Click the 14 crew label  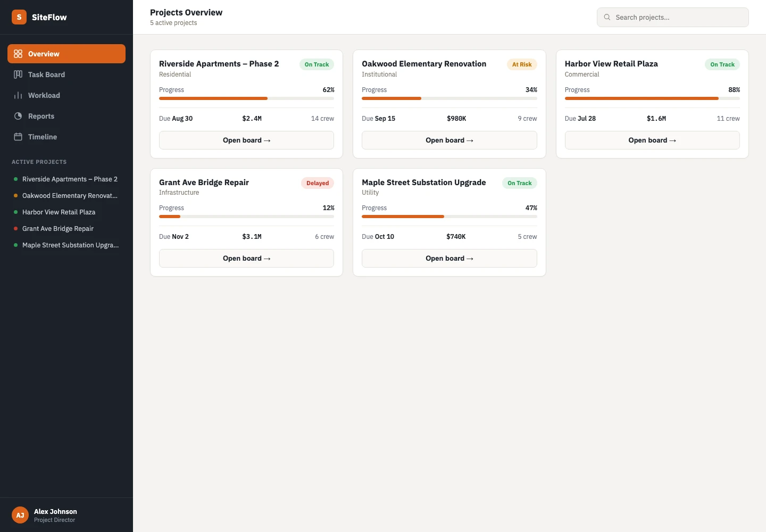click(x=322, y=119)
